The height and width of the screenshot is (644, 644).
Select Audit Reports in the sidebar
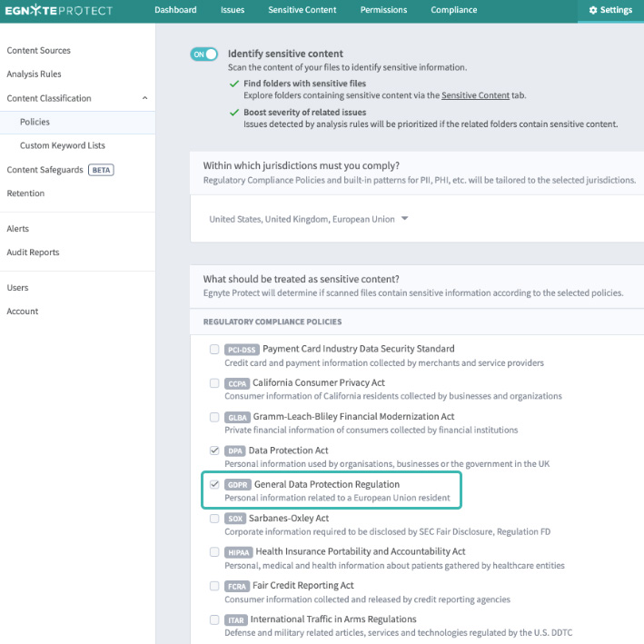[33, 253]
